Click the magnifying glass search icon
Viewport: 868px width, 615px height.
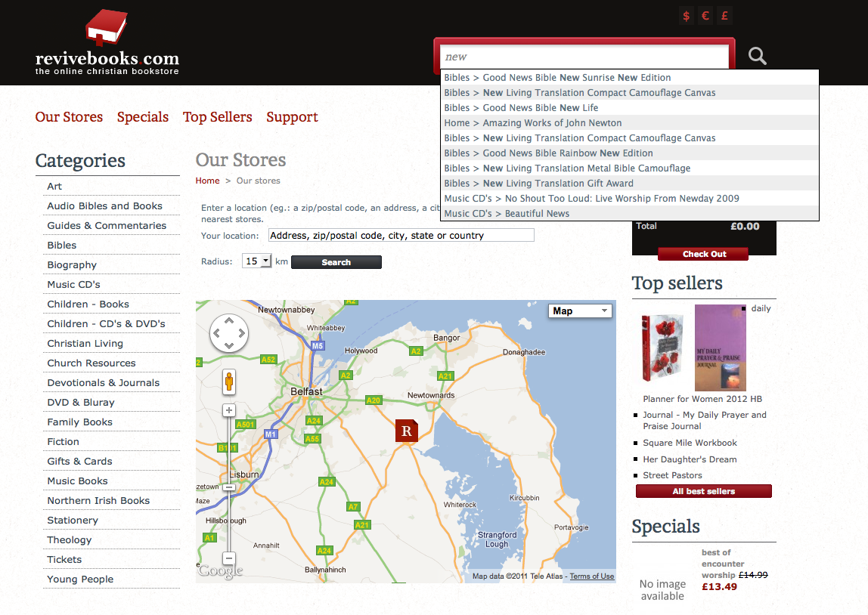click(757, 56)
